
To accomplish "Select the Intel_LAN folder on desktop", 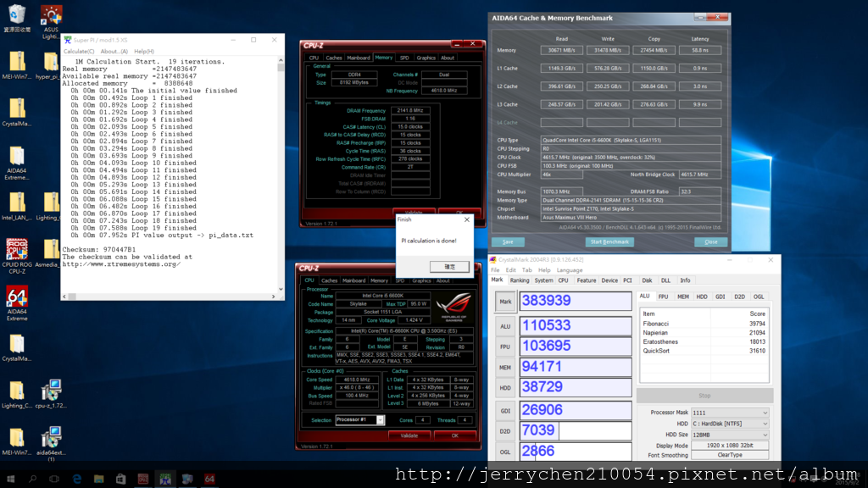I will [x=17, y=207].
